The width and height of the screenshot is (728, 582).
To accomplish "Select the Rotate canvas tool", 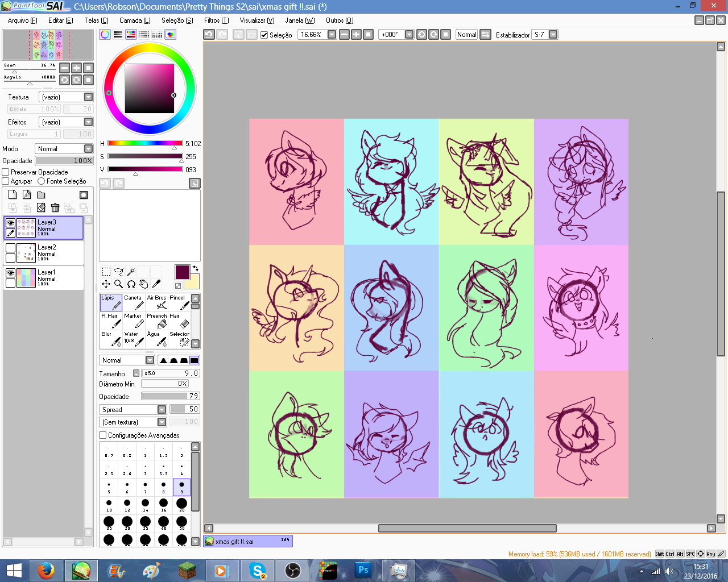I will point(131,284).
